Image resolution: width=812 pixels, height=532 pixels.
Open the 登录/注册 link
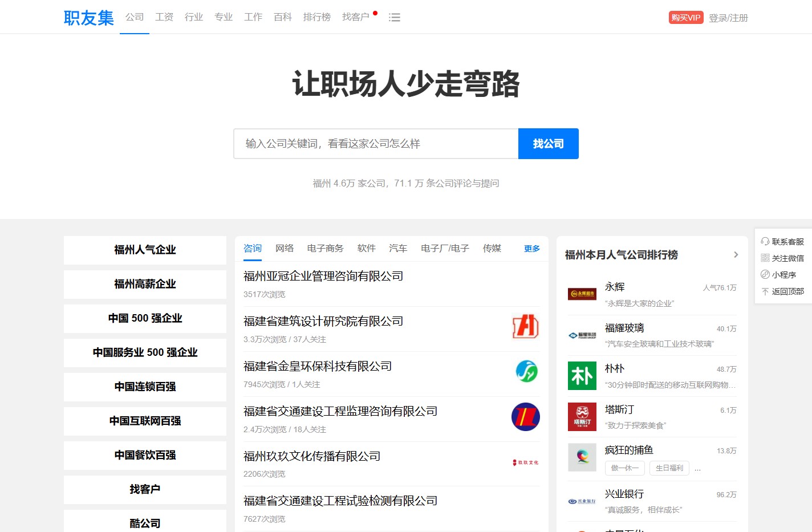coord(728,18)
